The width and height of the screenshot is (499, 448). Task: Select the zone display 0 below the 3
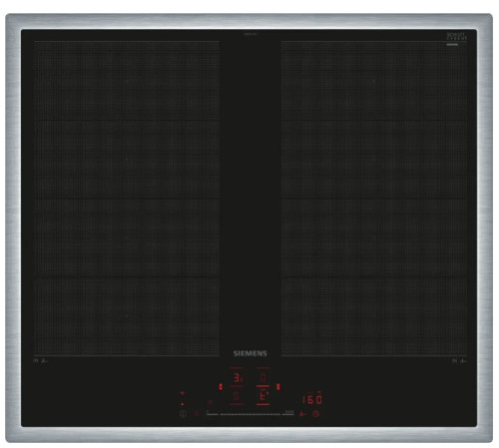tap(237, 396)
